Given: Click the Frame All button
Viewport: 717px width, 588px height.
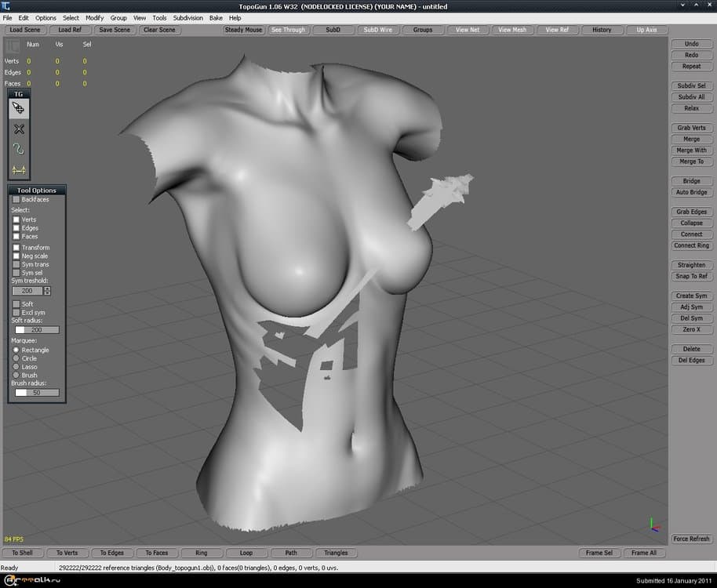Looking at the screenshot, I should [644, 553].
